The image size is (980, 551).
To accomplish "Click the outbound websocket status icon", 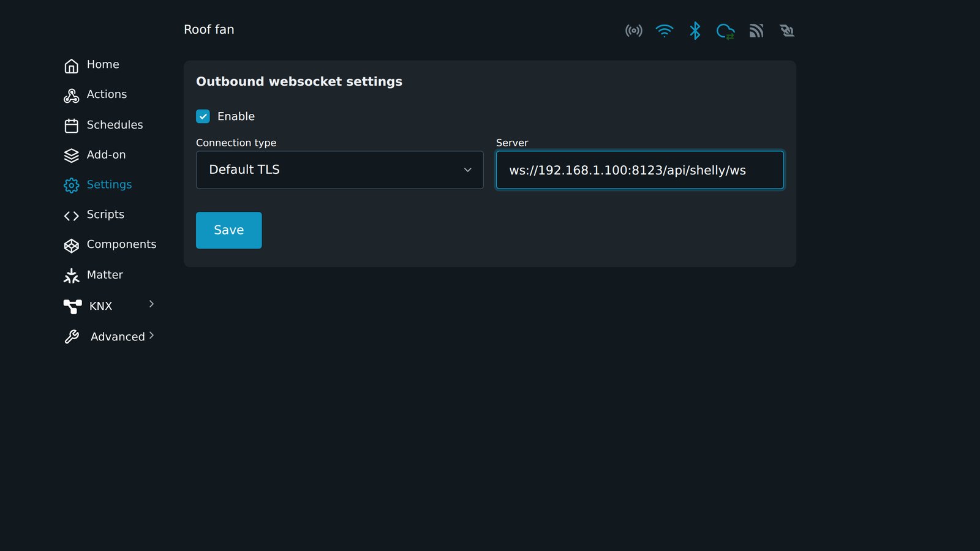I will (x=787, y=31).
